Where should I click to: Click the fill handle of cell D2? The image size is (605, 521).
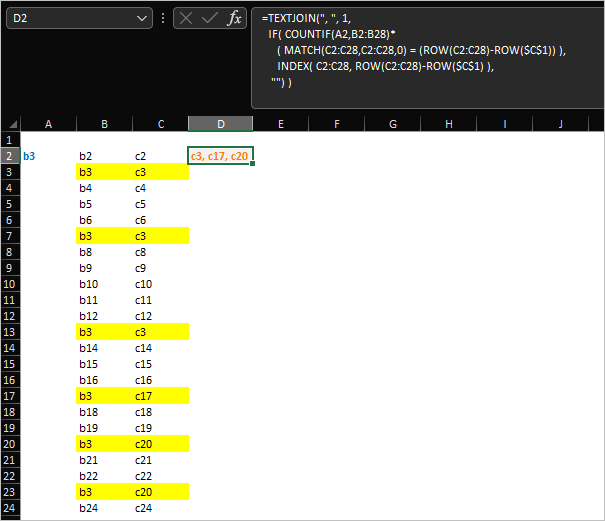pos(252,164)
